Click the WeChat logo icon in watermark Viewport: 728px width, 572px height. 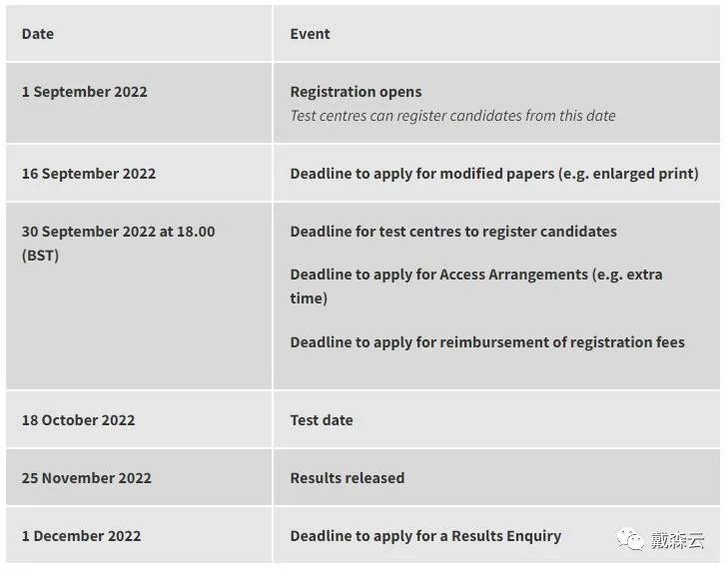(629, 539)
